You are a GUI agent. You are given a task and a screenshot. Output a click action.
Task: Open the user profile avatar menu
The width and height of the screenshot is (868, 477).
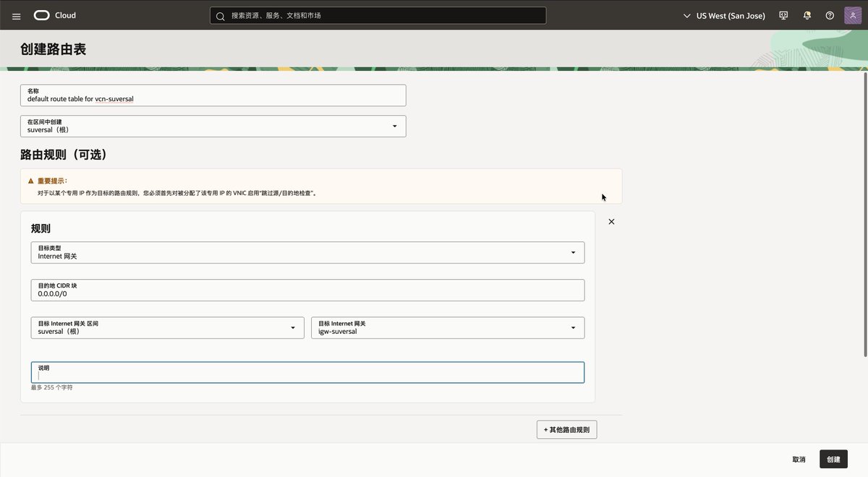click(853, 15)
